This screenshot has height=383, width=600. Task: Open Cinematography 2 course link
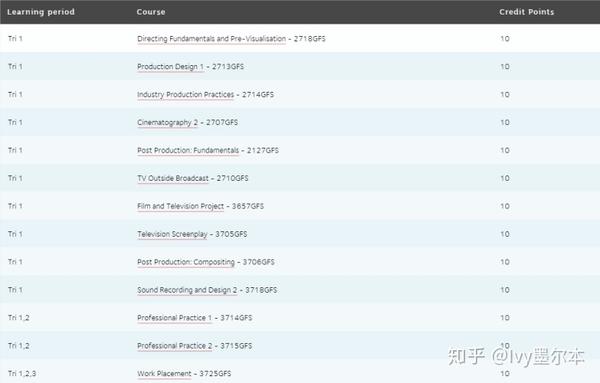click(167, 122)
